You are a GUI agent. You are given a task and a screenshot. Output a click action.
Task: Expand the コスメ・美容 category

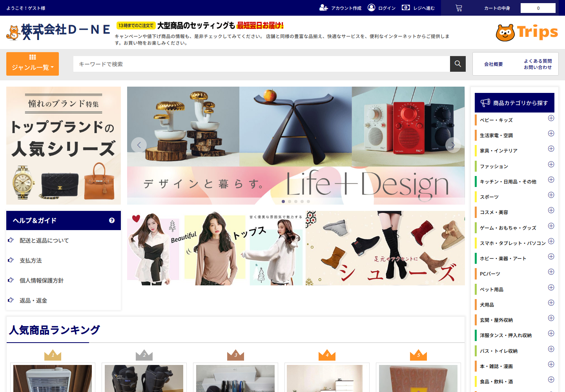(x=551, y=210)
